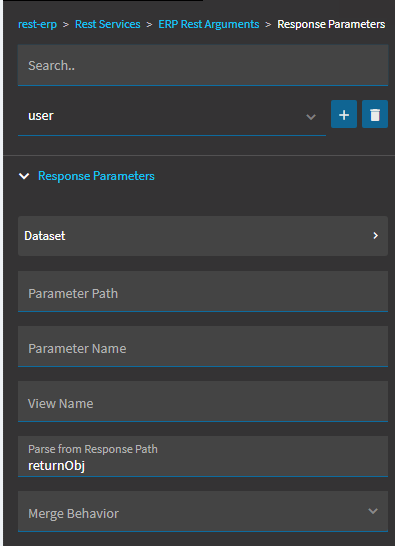The width and height of the screenshot is (395, 546).
Task: Click the Response Parameters section title
Action: (x=96, y=176)
